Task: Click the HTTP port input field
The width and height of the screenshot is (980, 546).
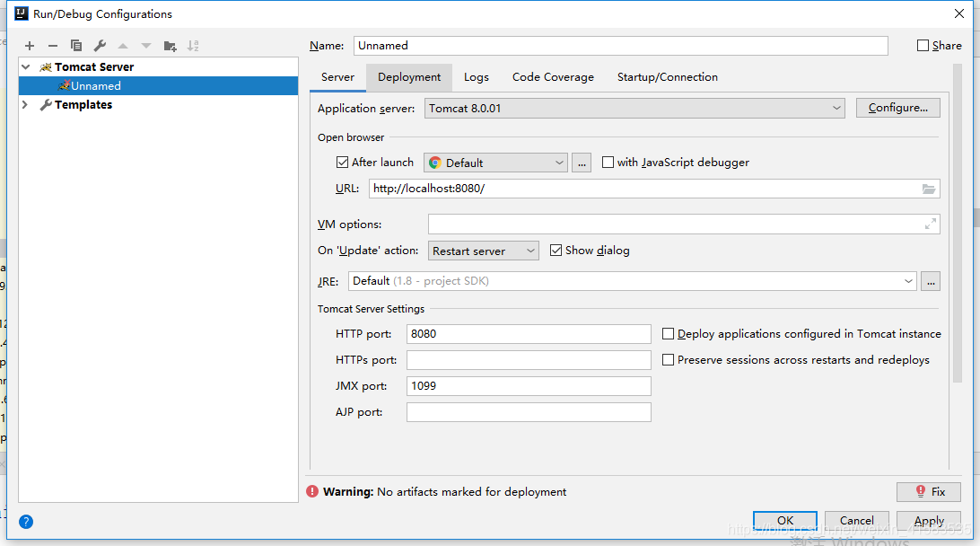Action: point(528,334)
